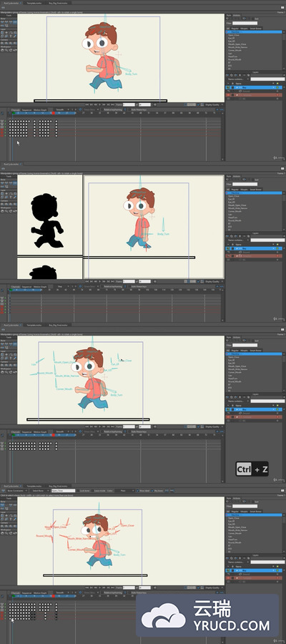The image size is (286, 644).
Task: Select the Bone Constraints dropdown in red-labels frame
Action: point(16,490)
